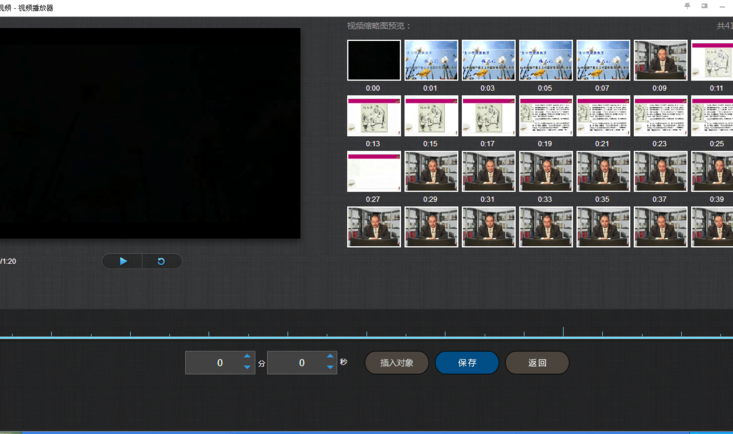Choose the presenter thumbnail at 0:33
Image resolution: width=733 pixels, height=434 pixels.
pos(545,172)
